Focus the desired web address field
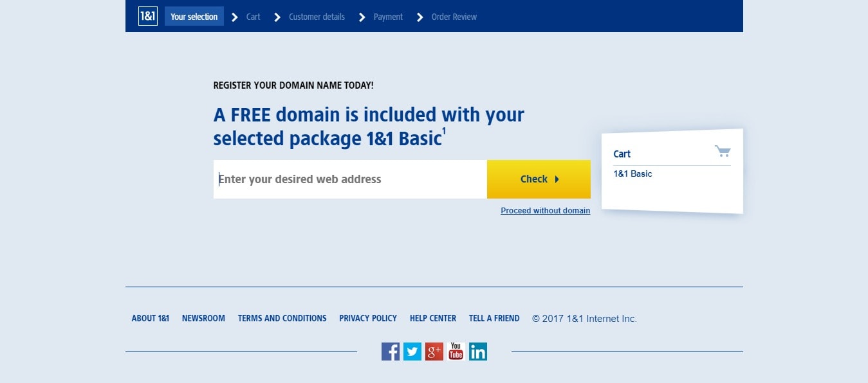Image resolution: width=868 pixels, height=383 pixels. point(350,179)
